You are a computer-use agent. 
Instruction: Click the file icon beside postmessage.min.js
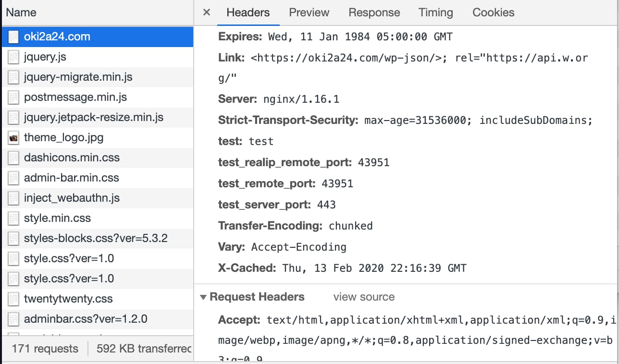(13, 97)
